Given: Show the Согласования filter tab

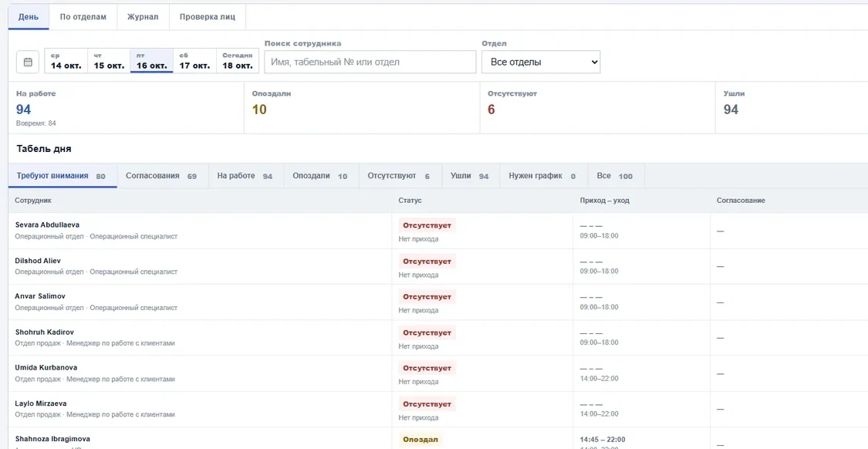Looking at the screenshot, I should (x=162, y=176).
